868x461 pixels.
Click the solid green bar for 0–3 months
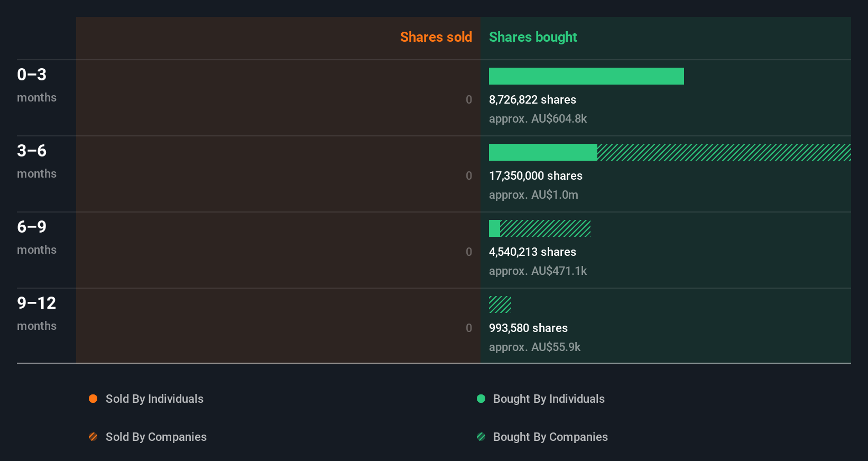(x=586, y=76)
